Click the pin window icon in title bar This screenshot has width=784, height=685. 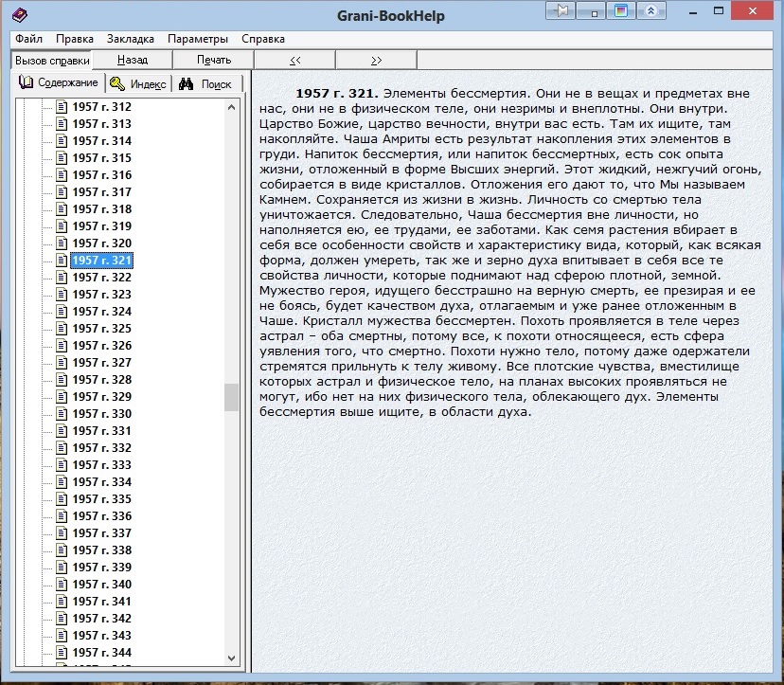[x=561, y=11]
